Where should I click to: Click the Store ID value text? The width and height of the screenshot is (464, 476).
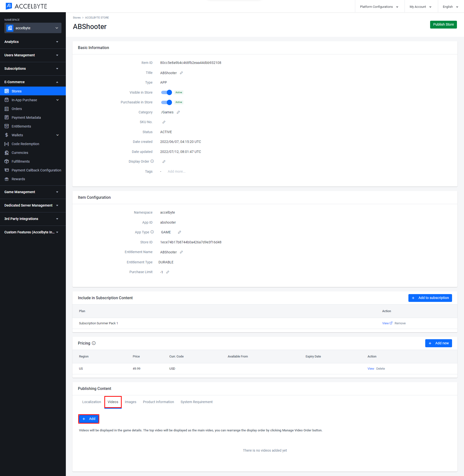click(x=191, y=242)
